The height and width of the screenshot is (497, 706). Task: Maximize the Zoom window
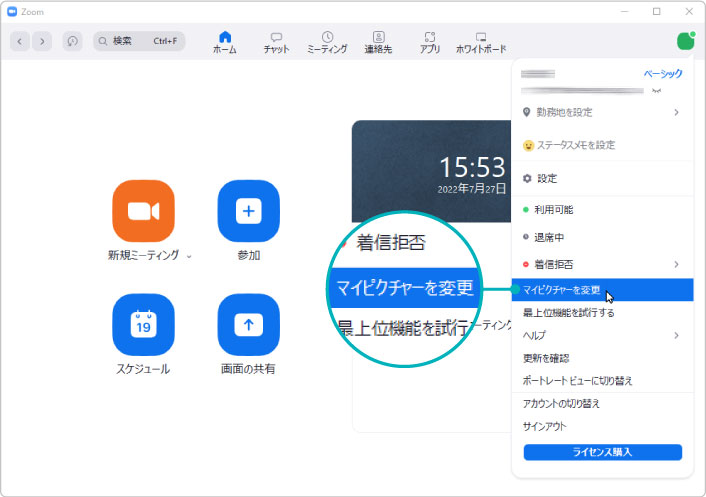pos(656,12)
